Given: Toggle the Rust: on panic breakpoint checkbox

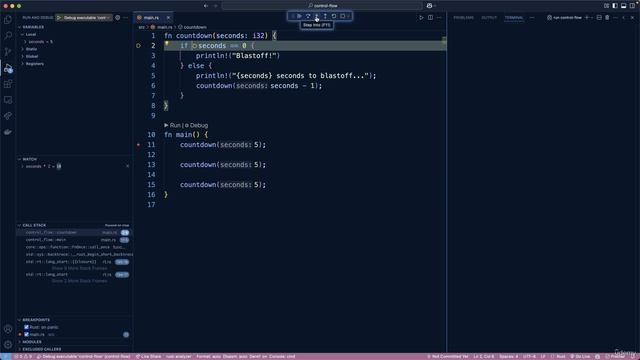Looking at the screenshot, I should point(27,327).
